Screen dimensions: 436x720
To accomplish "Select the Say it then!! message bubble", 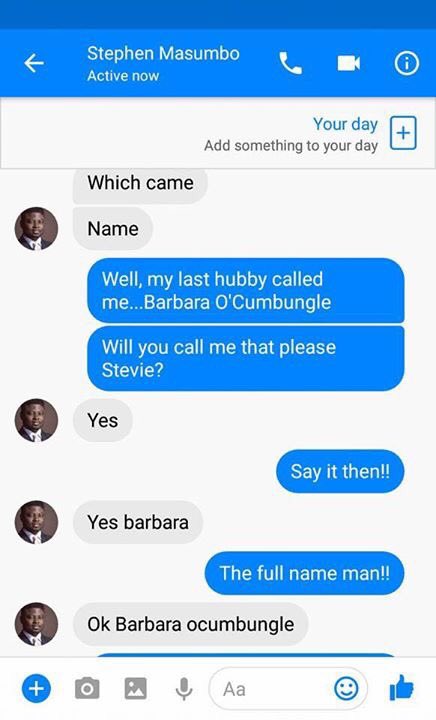I will tap(340, 471).
